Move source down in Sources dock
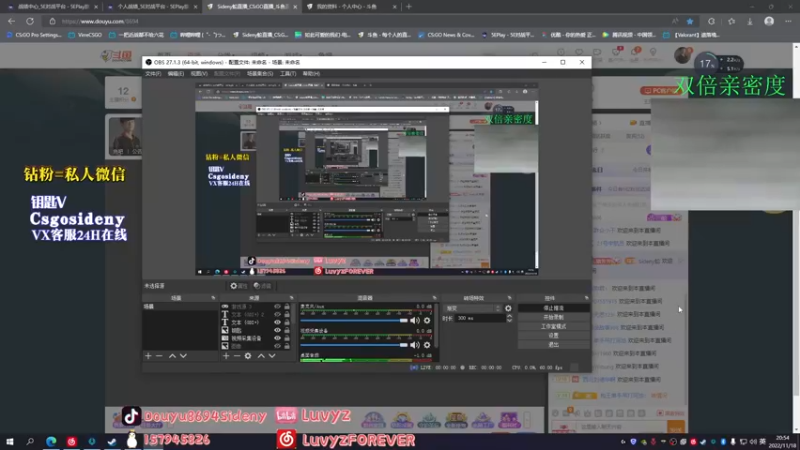The height and width of the screenshot is (450, 800). (272, 356)
